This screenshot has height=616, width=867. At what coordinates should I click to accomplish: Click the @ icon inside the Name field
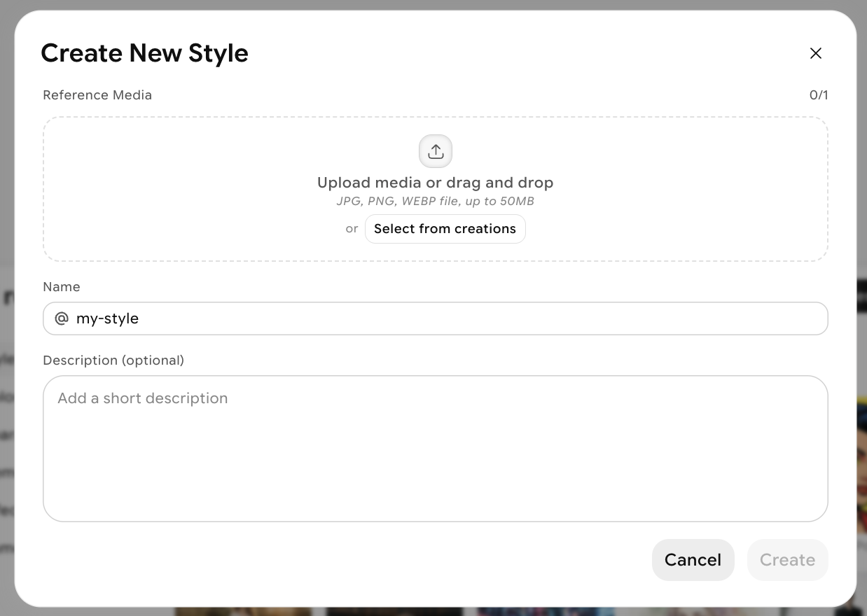pyautogui.click(x=62, y=318)
